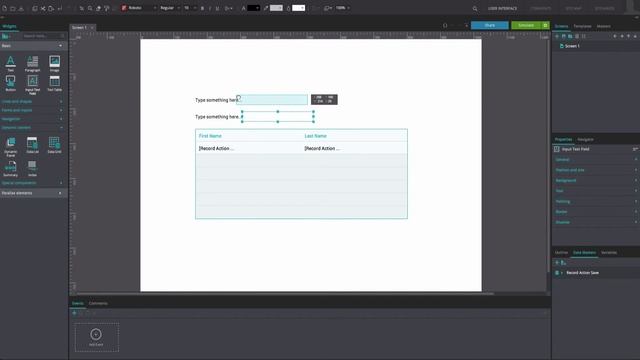This screenshot has height=360, width=640.
Task: Open the gray fill color swatch
Action: pyautogui.click(x=276, y=8)
